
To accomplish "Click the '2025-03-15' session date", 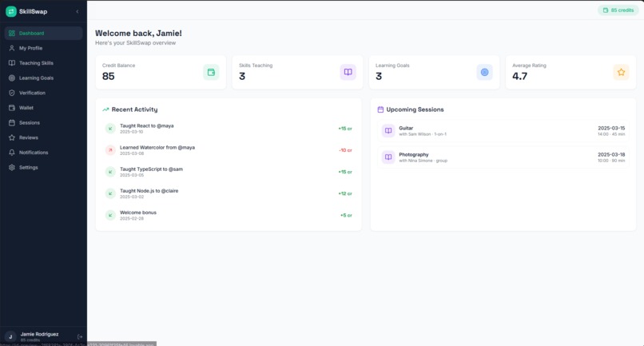I will [x=611, y=128].
